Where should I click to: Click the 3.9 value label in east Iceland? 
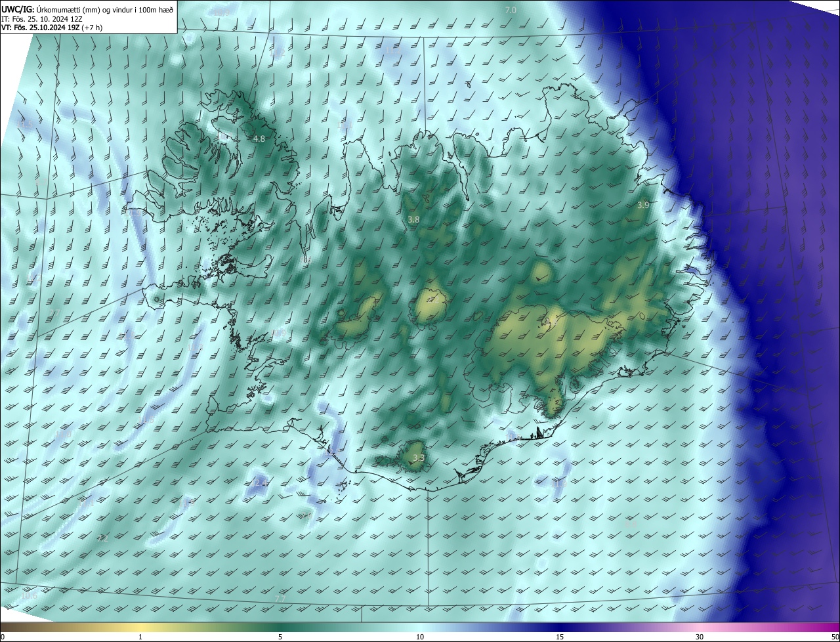(x=643, y=205)
